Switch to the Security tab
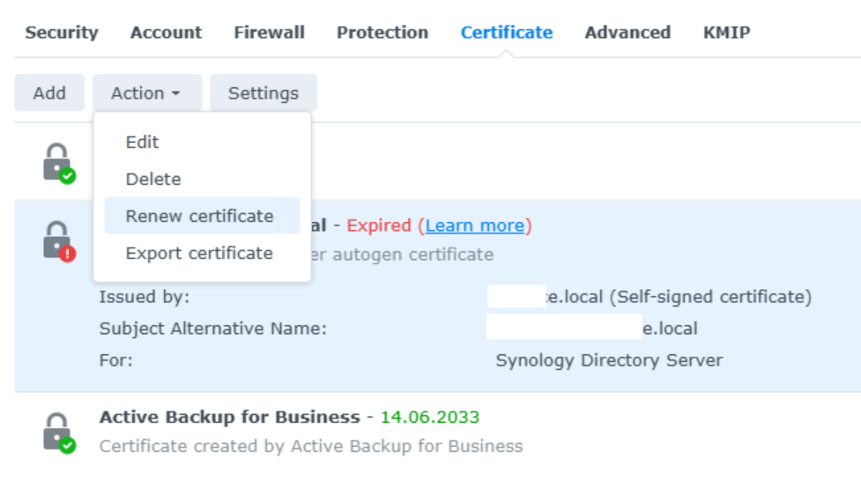Image resolution: width=861 pixels, height=504 pixels. (x=62, y=33)
